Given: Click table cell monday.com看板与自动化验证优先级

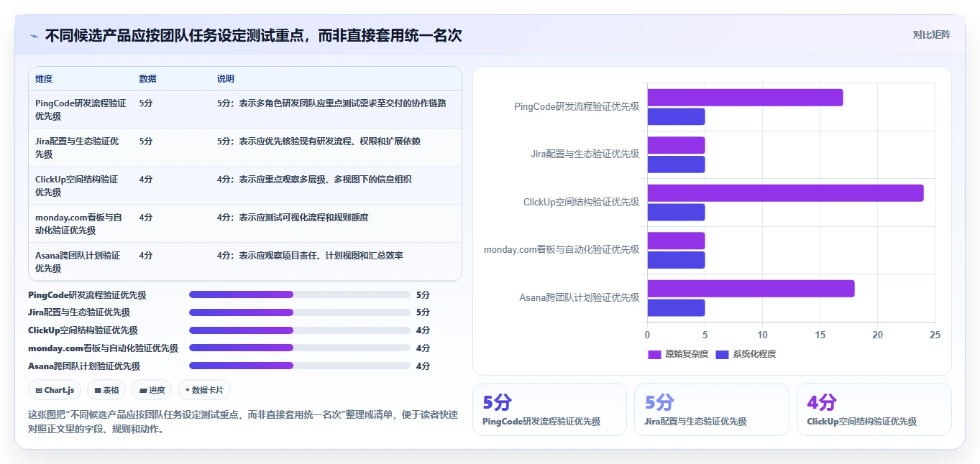Looking at the screenshot, I should [x=78, y=224].
